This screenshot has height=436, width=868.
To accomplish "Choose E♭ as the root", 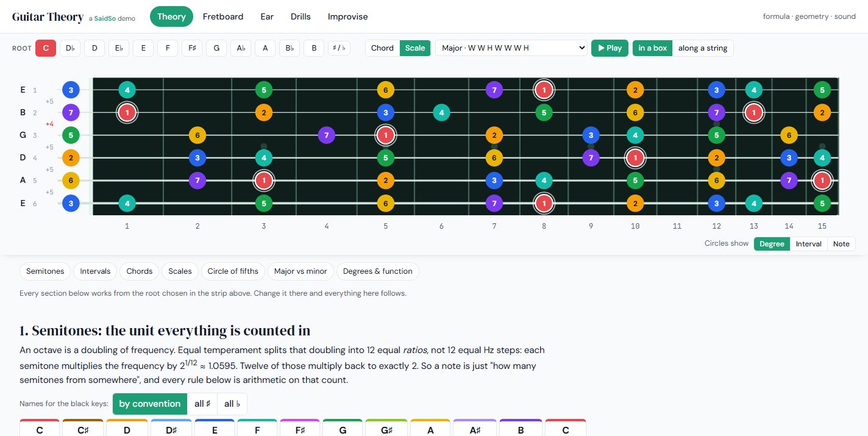I will [x=119, y=48].
